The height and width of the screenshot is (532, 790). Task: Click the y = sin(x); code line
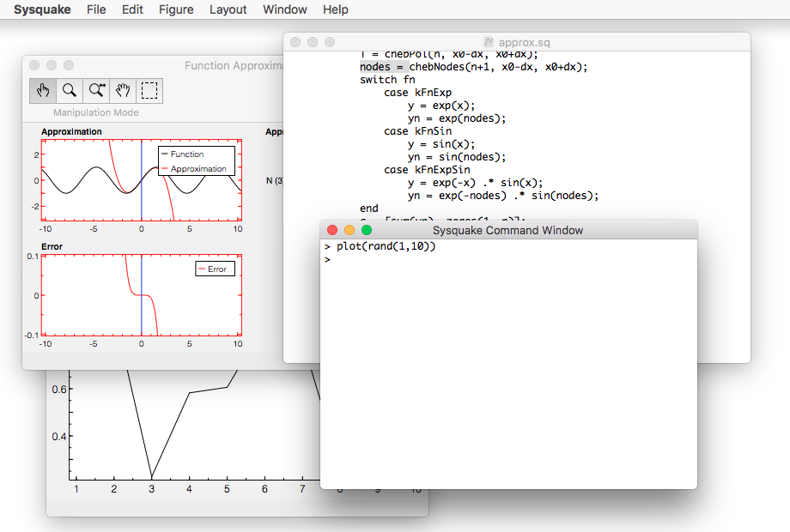[x=441, y=144]
